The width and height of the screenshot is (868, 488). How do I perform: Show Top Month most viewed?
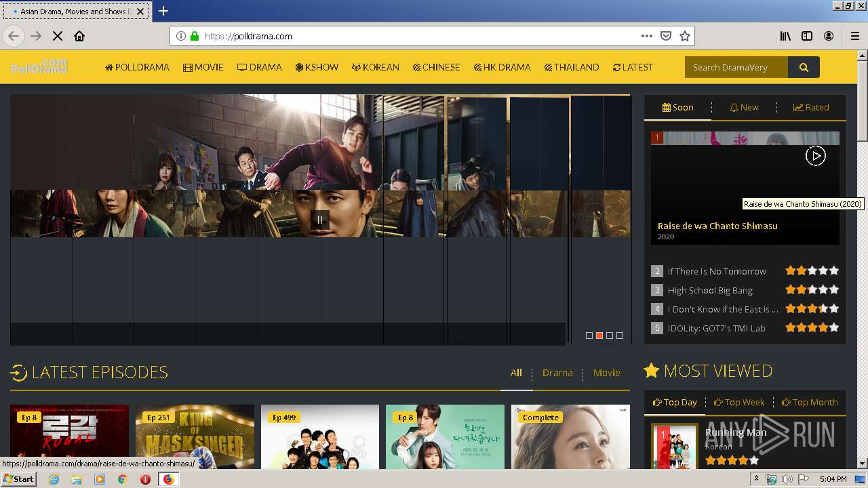click(x=810, y=402)
